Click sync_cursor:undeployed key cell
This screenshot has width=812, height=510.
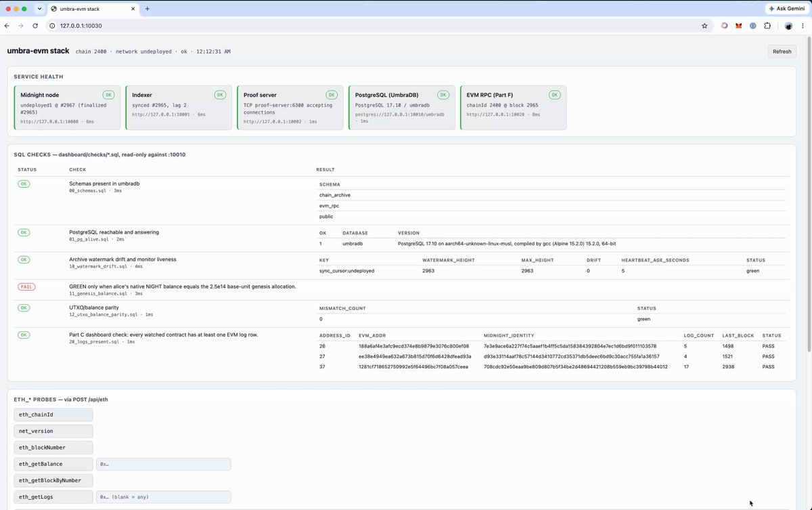coord(346,271)
